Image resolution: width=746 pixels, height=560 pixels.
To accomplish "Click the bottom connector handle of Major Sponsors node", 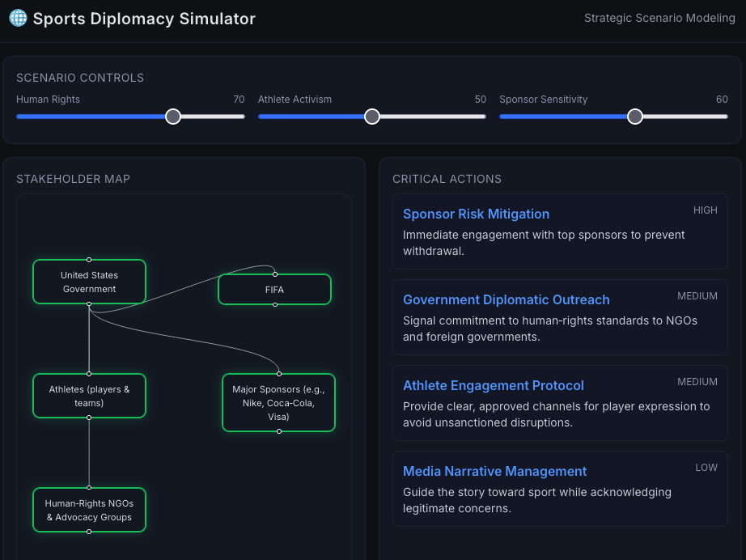I will 279,431.
